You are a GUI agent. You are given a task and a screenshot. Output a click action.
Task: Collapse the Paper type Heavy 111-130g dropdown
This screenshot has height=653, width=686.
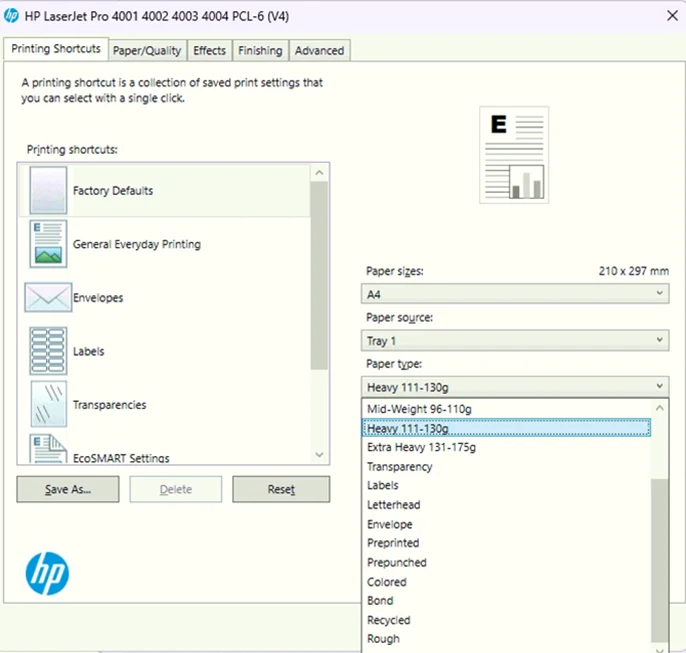515,387
